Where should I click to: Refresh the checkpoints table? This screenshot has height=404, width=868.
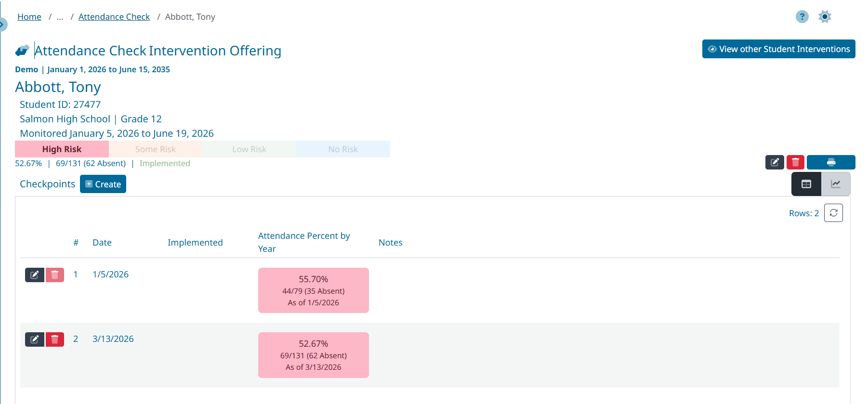(833, 213)
